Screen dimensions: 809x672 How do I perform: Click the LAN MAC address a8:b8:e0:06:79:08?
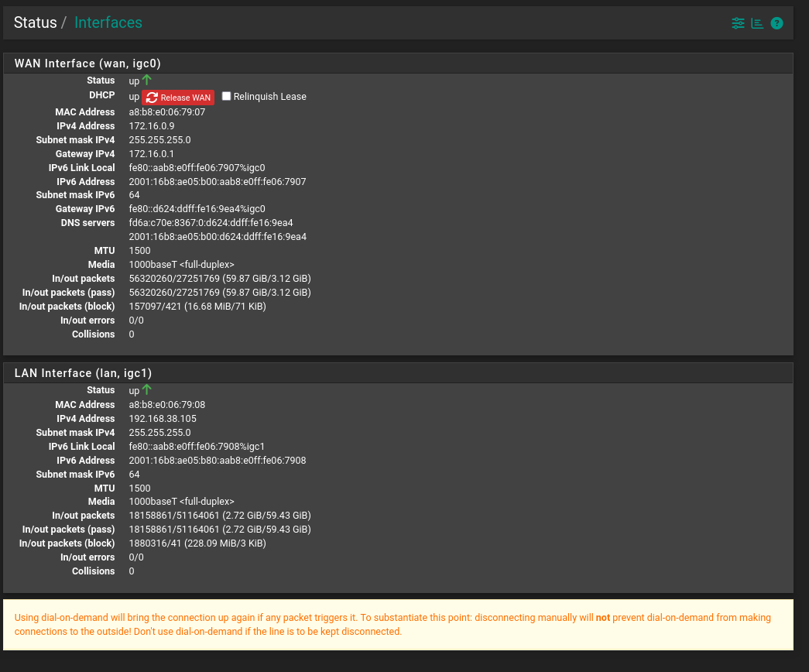(167, 404)
